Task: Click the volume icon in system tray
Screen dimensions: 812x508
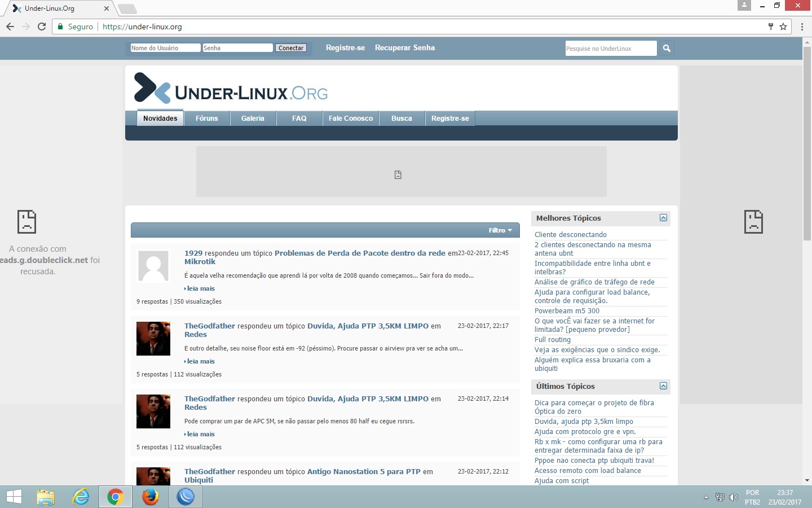Action: coord(734,497)
